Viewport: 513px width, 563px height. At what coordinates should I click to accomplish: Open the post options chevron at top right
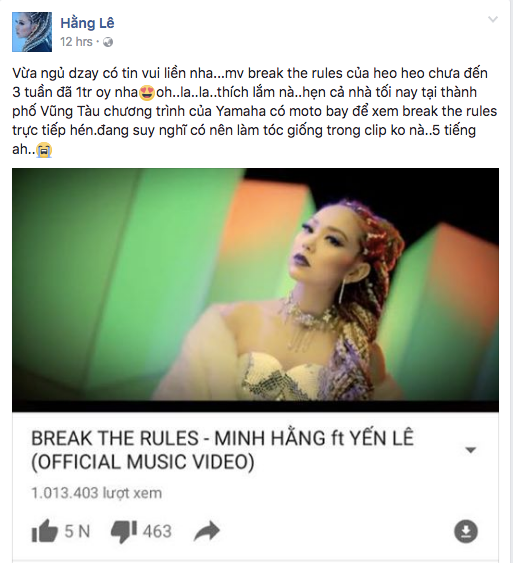pos(493,19)
